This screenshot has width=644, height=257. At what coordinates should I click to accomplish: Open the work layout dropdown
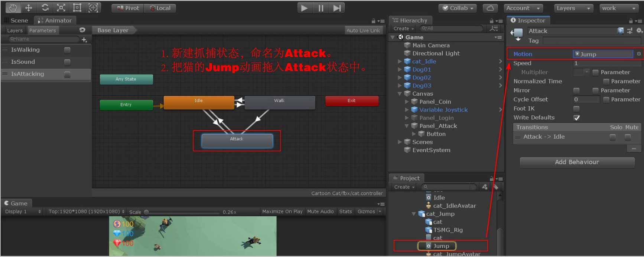(x=619, y=8)
